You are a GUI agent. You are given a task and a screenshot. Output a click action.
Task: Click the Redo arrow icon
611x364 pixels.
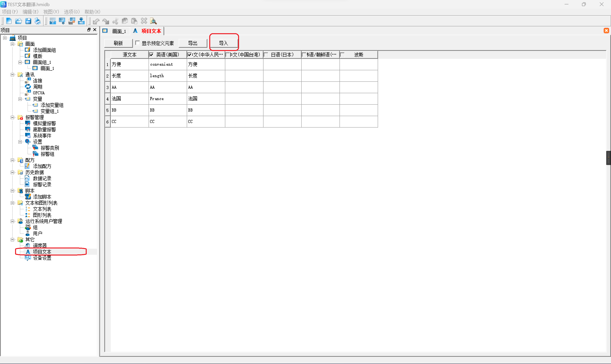coord(106,21)
